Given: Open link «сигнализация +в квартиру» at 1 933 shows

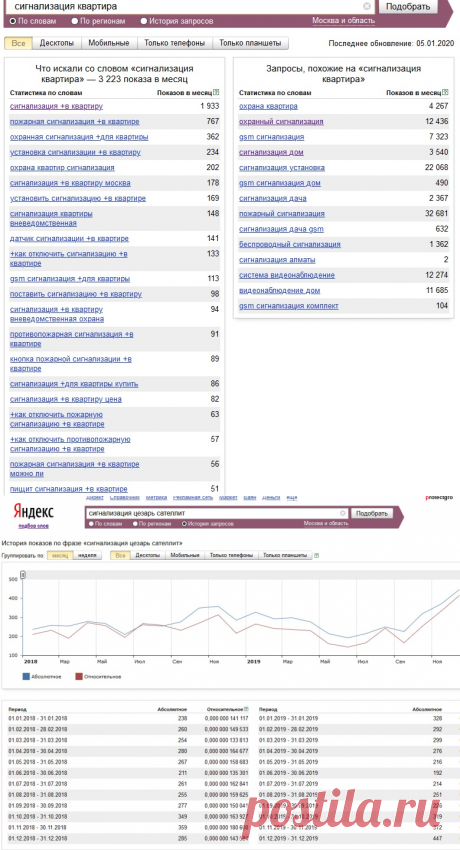Looking at the screenshot, I should pyautogui.click(x=56, y=106).
